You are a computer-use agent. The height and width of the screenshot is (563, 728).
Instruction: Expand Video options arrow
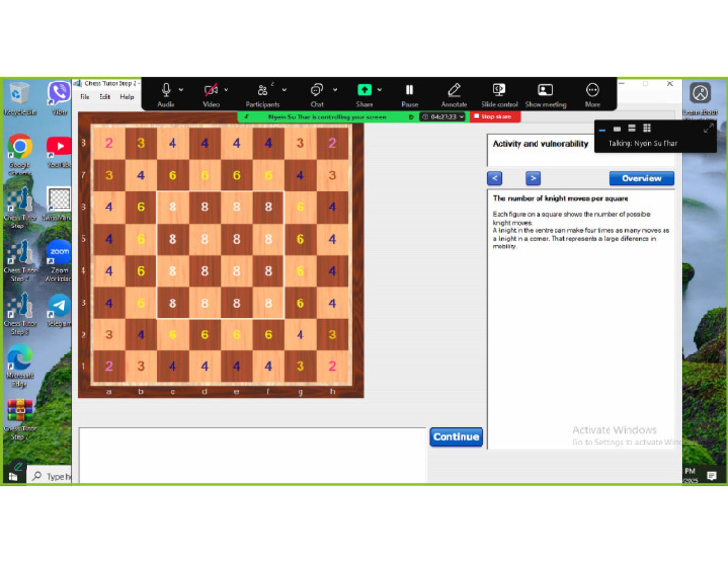[x=227, y=90]
